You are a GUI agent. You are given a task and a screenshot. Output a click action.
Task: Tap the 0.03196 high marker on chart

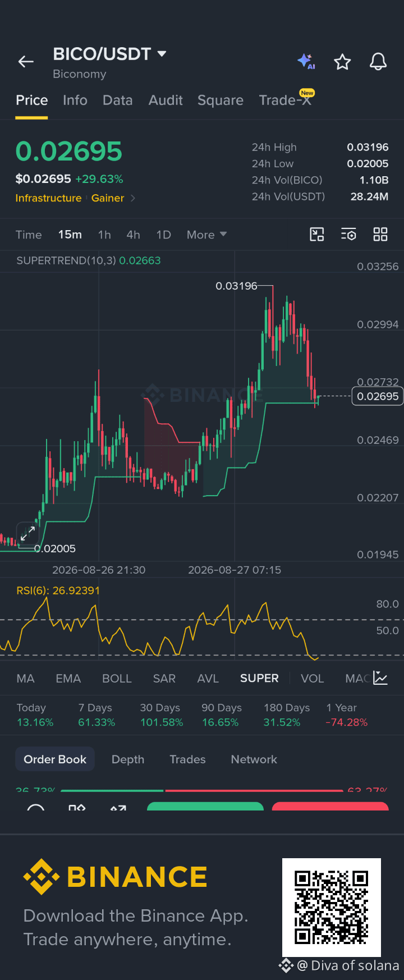pos(236,286)
